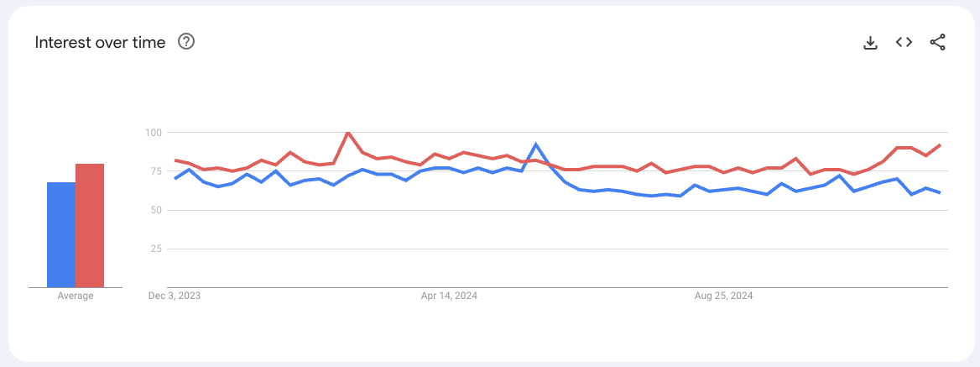Click the Apr 14, 2024 date label
The image size is (980, 367).
(449, 296)
